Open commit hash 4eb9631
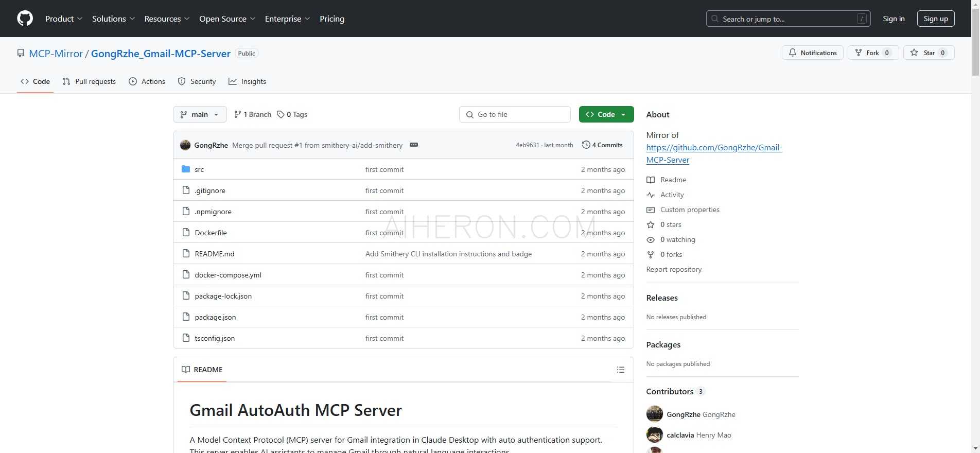Screen dimensions: 980x453 pyautogui.click(x=528, y=145)
